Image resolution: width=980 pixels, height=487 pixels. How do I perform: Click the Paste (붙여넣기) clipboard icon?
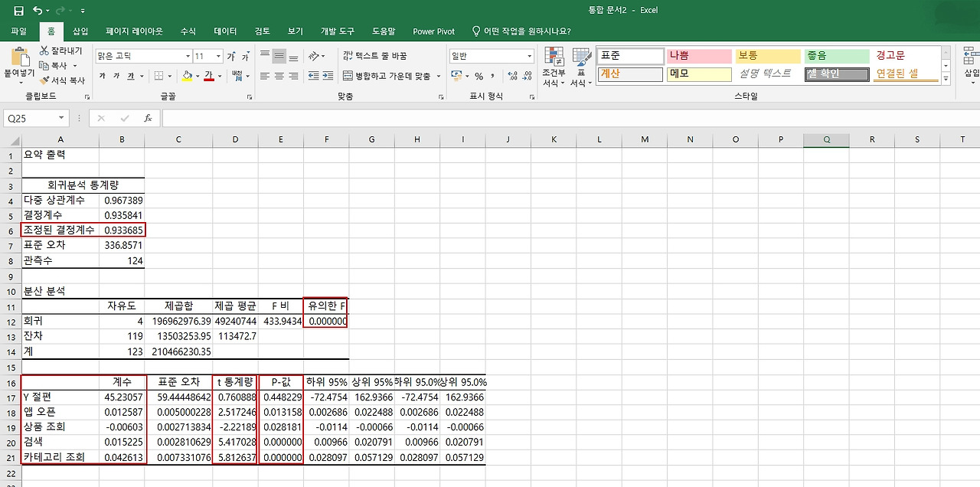pos(19,57)
